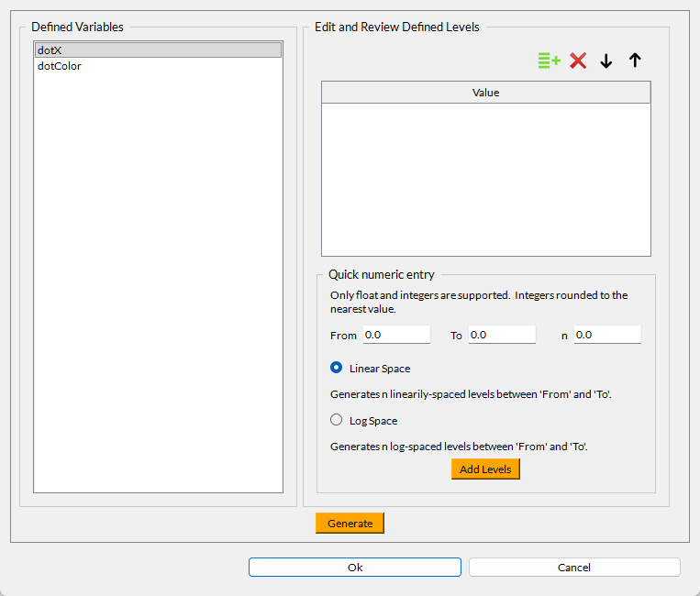Click the Value column header
Viewport: 700px width, 596px height.
point(485,93)
